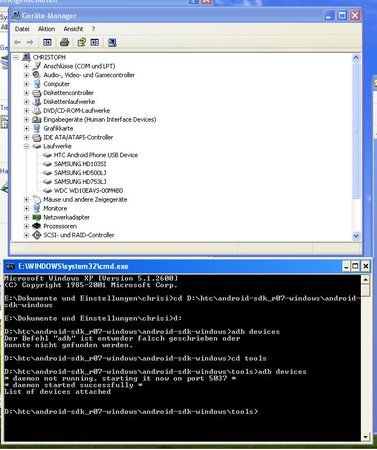Open the Datei menu

[x=22, y=29]
